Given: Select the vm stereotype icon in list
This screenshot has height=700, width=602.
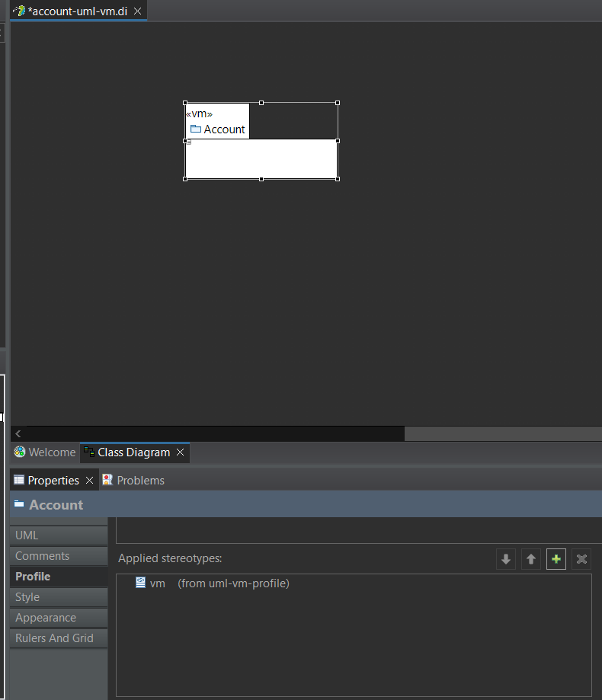Looking at the screenshot, I should [x=140, y=583].
